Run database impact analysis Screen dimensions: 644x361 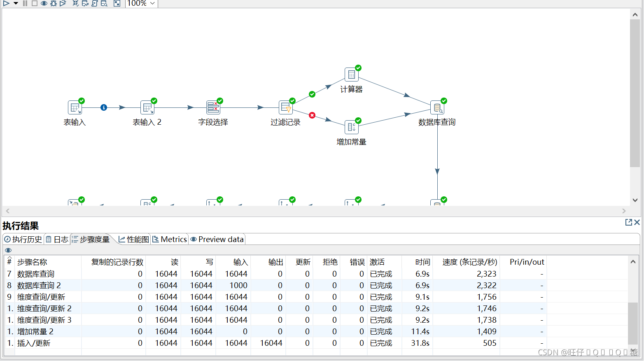85,3
